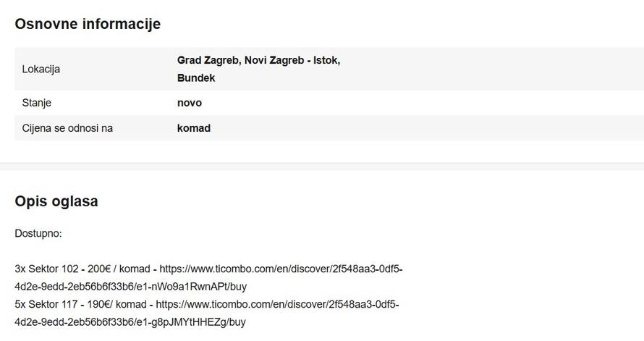Open the ticombo link for Sektor 117
This screenshot has height=341, width=644.
pyautogui.click(x=277, y=304)
